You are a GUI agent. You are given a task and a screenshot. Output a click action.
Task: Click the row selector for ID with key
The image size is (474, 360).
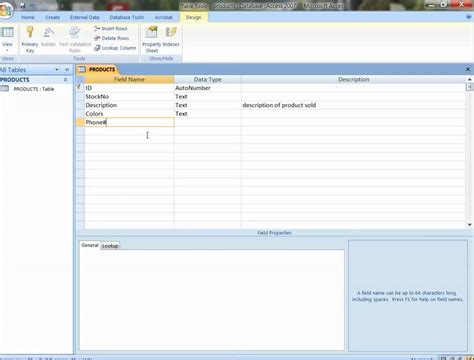(80, 88)
